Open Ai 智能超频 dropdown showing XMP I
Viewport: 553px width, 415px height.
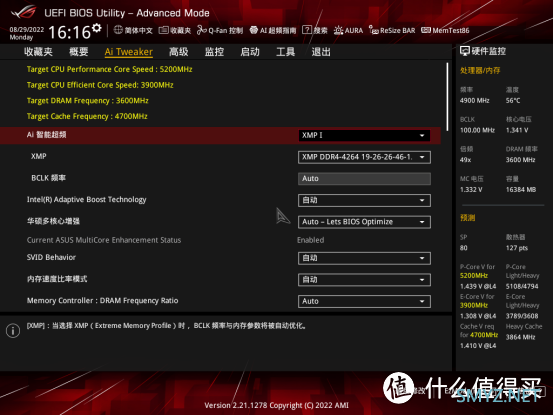(364, 135)
